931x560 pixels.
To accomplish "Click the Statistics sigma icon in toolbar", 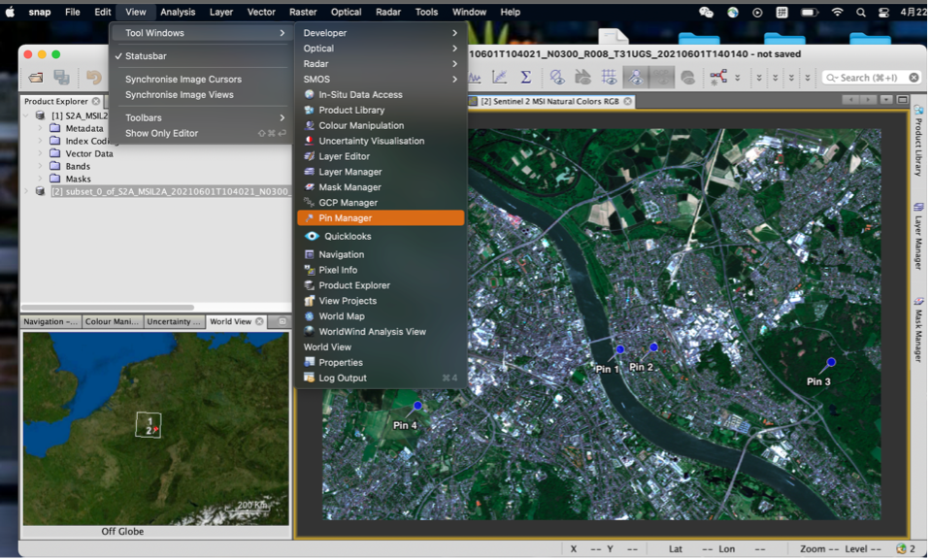I will coord(526,78).
